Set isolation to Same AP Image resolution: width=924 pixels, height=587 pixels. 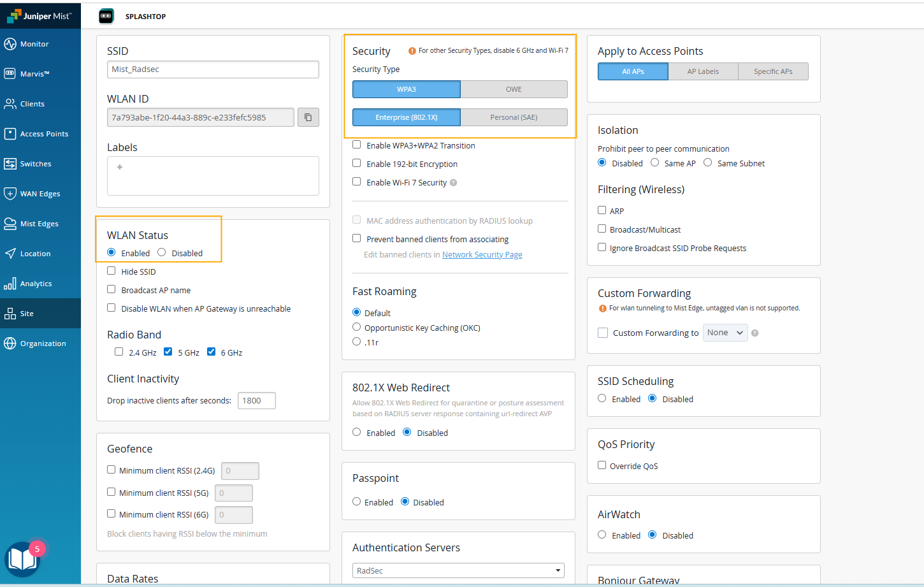[x=655, y=163]
